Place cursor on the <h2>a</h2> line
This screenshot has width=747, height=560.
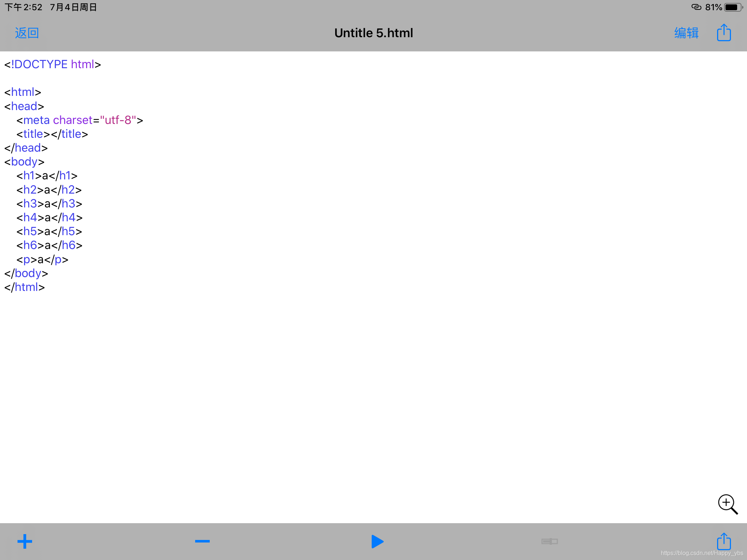click(49, 190)
